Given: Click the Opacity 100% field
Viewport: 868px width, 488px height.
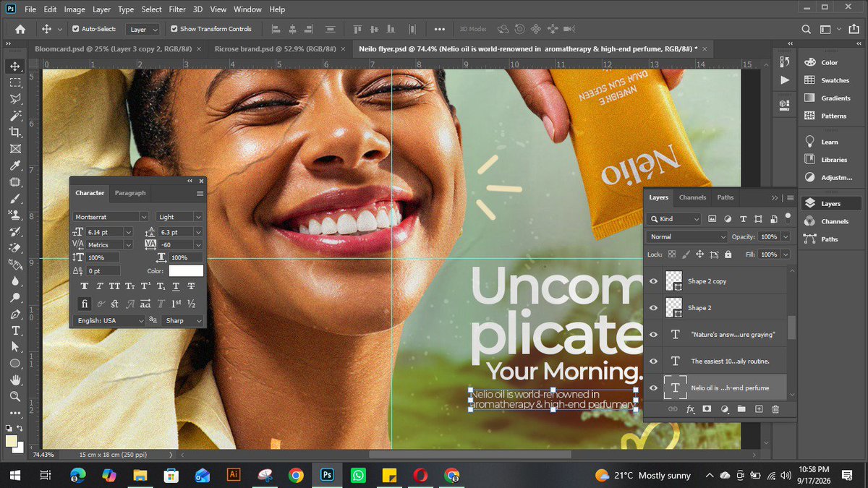Looking at the screenshot, I should click(769, 236).
